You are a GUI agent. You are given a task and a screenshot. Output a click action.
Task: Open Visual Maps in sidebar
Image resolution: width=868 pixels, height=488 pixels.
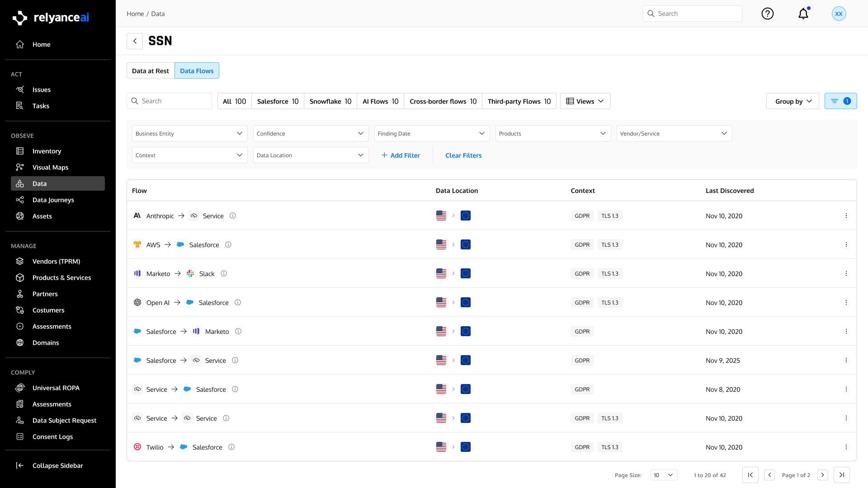pos(50,167)
